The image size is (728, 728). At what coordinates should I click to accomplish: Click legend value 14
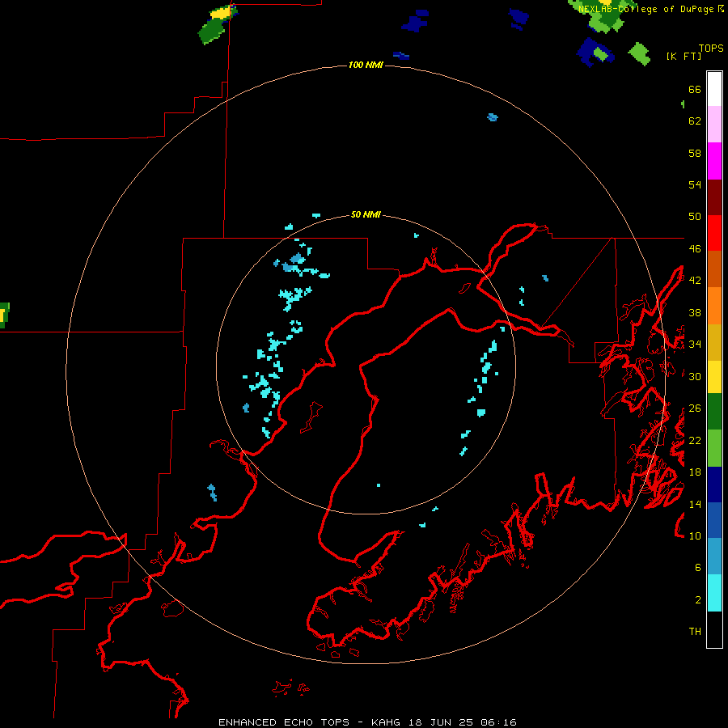695,504
